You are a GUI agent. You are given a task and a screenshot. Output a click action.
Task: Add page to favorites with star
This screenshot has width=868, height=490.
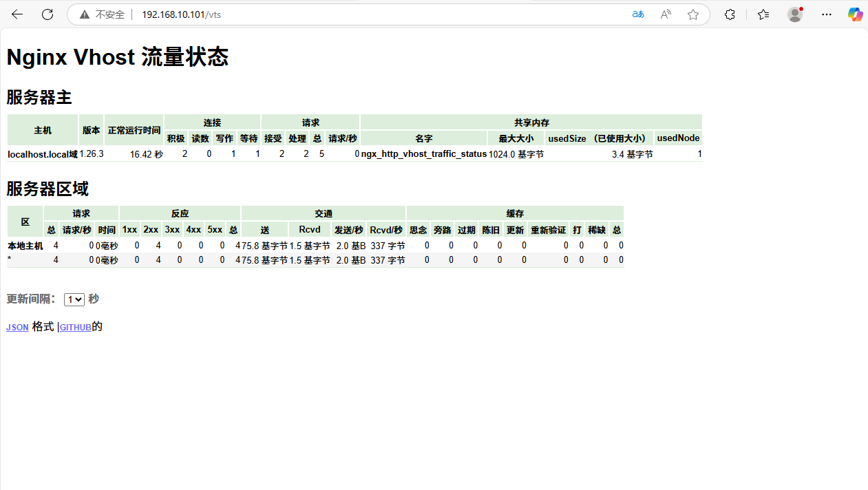click(692, 14)
